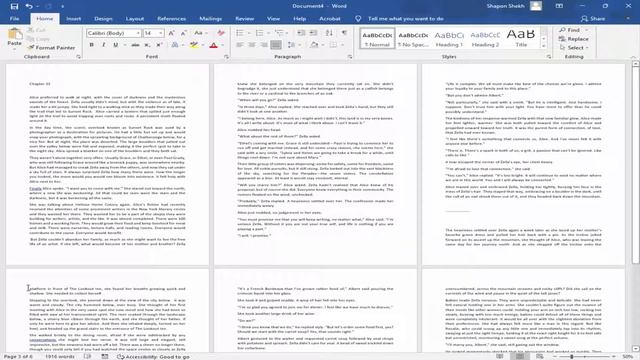Toggle underline formatting
Image resolution: width=640 pixels, height=360 pixels.
[116, 45]
